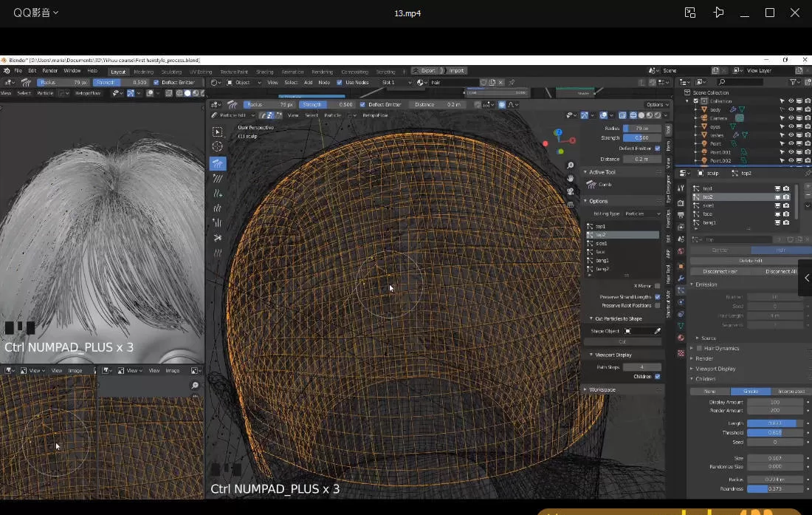Hide the body object with its eye toggle

pos(791,109)
